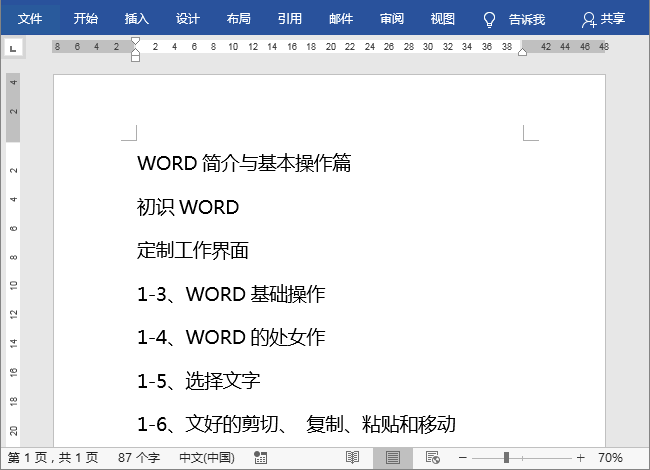Viewport: 650px width, 470px height.
Task: Click the horizontal ruler at mark 20
Action: (x=330, y=47)
